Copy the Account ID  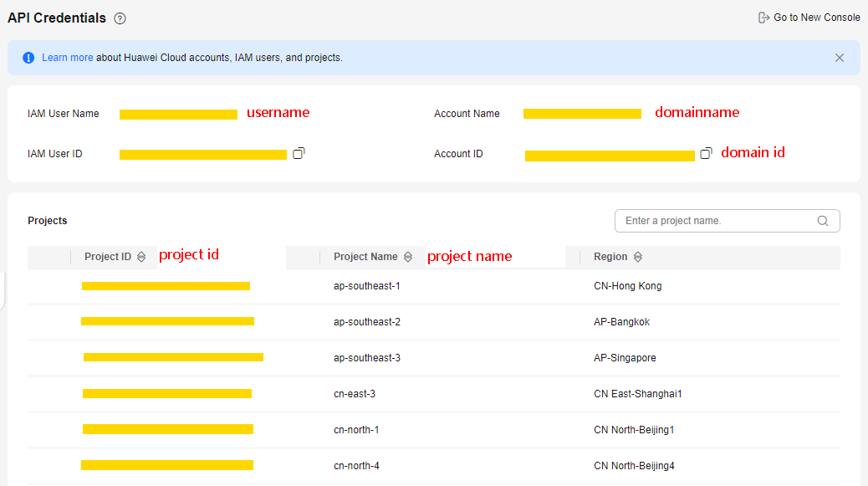click(x=706, y=153)
